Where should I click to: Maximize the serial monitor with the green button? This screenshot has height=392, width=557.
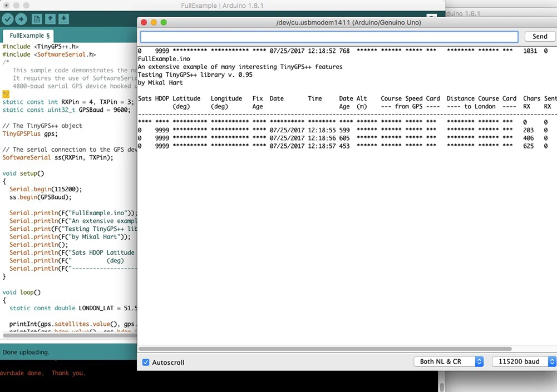[164, 22]
